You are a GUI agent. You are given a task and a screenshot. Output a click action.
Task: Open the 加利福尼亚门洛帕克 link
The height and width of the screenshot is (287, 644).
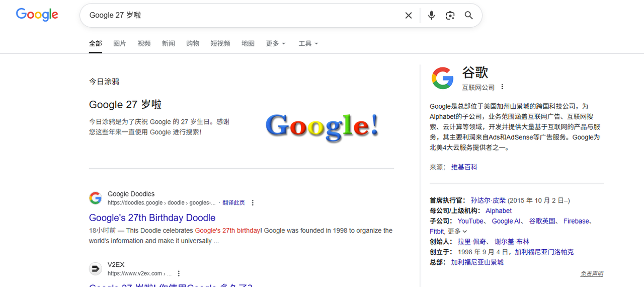(544, 252)
